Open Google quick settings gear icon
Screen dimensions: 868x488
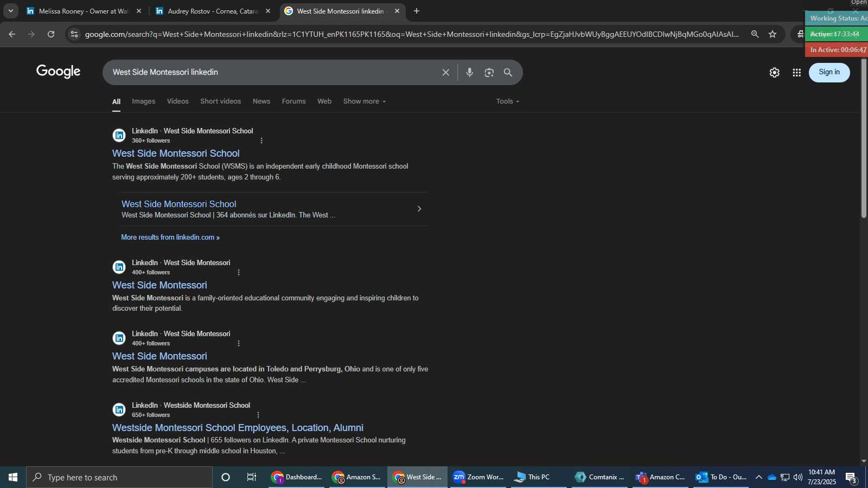pyautogui.click(x=775, y=73)
